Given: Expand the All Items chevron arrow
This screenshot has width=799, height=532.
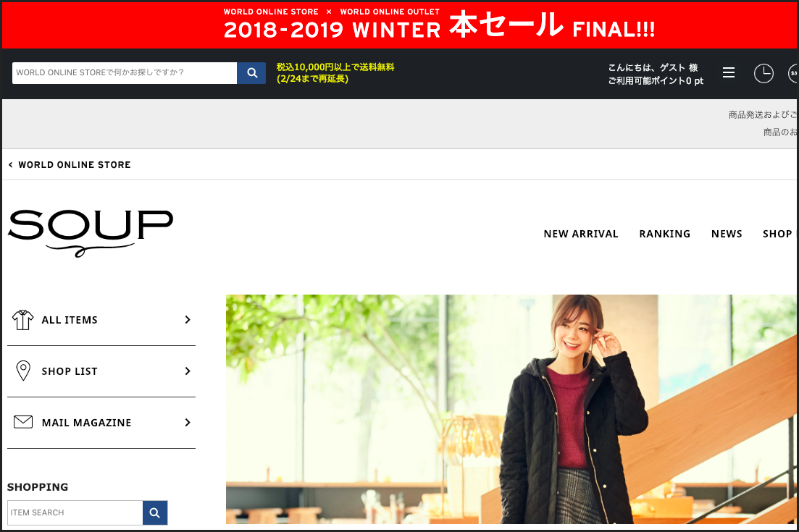Looking at the screenshot, I should point(188,320).
